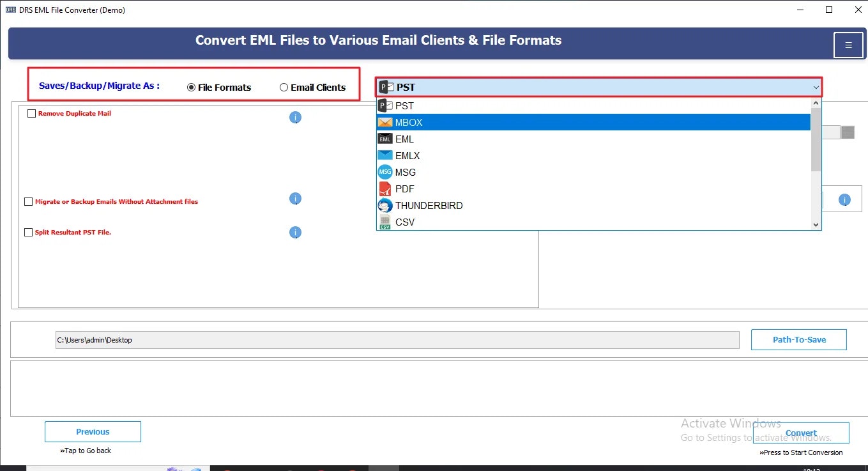Click the save path field C:\Users\admin\Desktop
868x471 pixels.
pyautogui.click(x=397, y=340)
